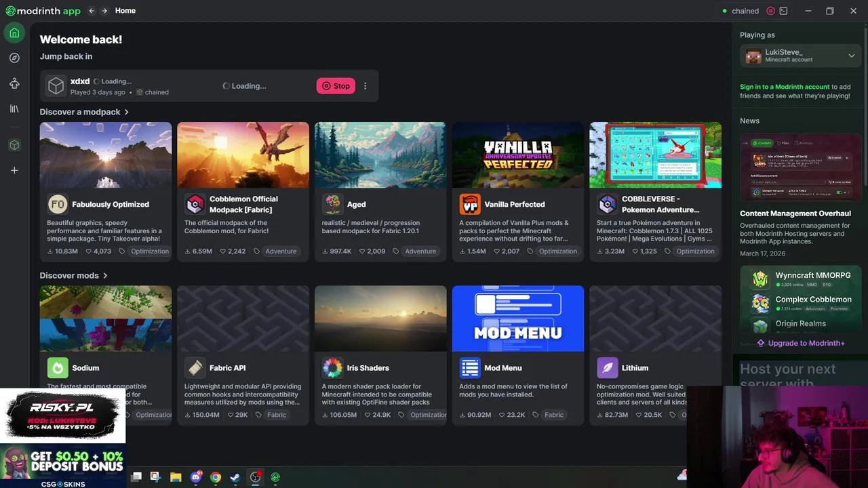Click the 'Vanilla Perfected' title text
The height and width of the screenshot is (488, 868).
pos(515,204)
